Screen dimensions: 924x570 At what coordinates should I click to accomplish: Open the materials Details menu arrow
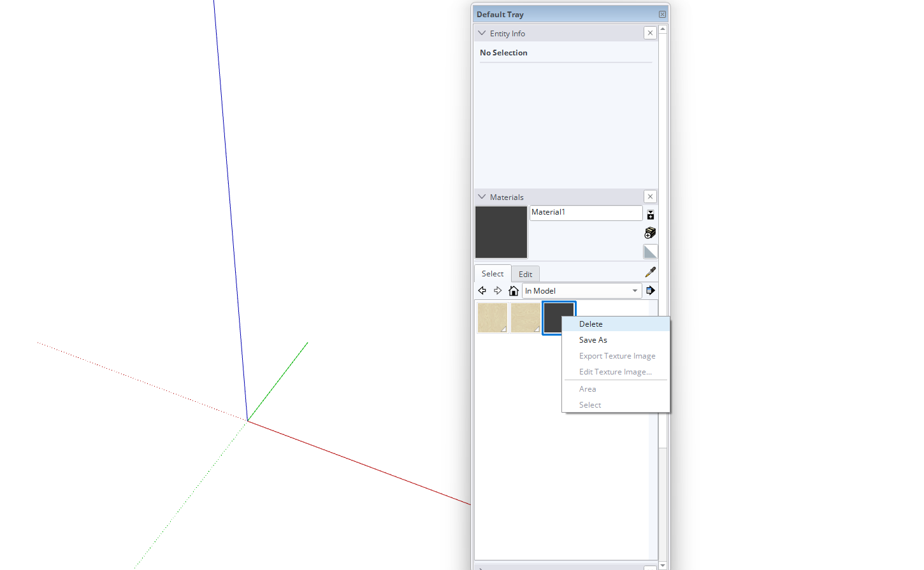point(650,291)
